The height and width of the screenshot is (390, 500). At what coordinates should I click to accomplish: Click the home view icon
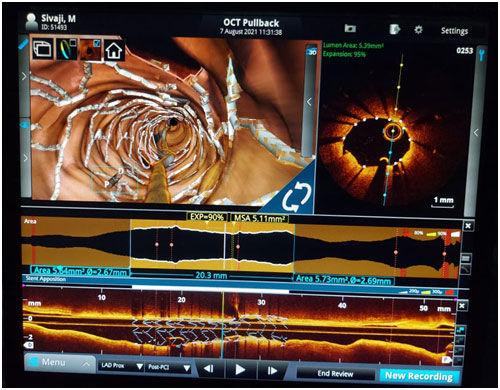click(x=114, y=51)
